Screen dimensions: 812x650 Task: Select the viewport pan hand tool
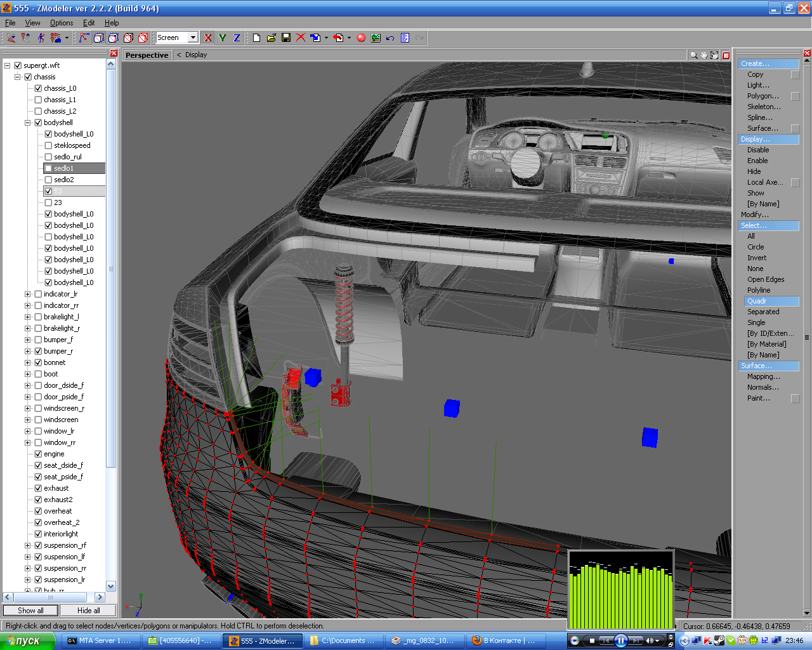coord(704,55)
